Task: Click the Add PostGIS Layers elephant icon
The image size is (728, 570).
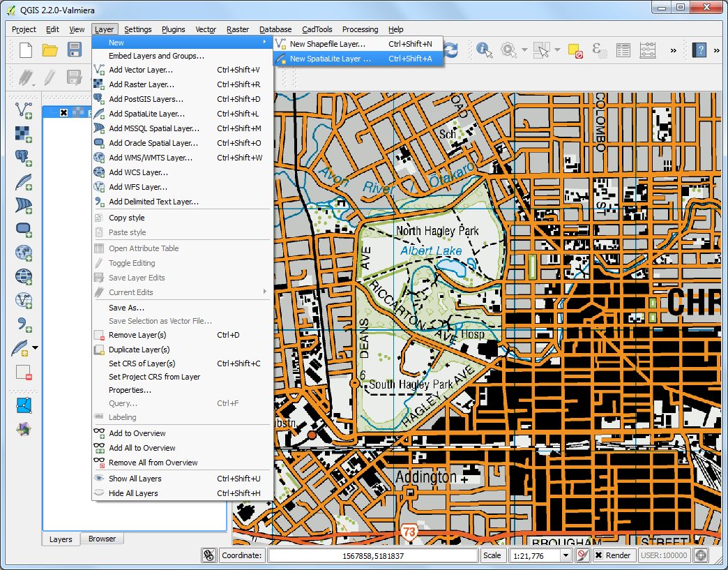Action: (24, 158)
